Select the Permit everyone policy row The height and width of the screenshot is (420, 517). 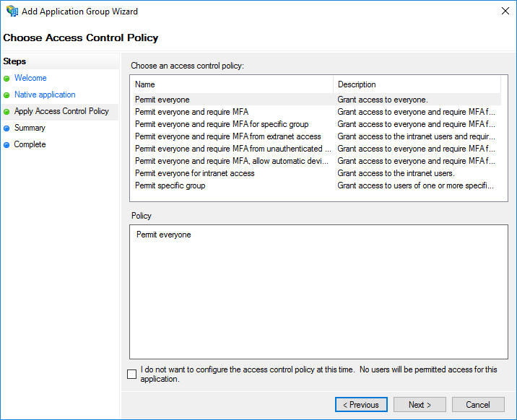click(x=162, y=100)
